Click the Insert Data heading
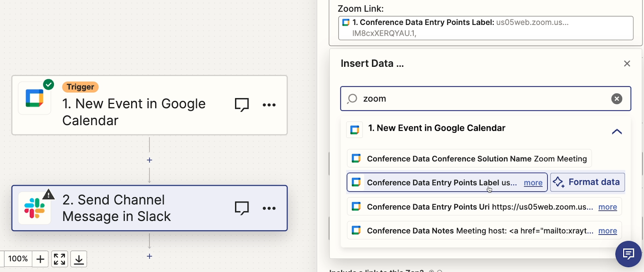Viewport: 644px width, 272px height. 372,64
